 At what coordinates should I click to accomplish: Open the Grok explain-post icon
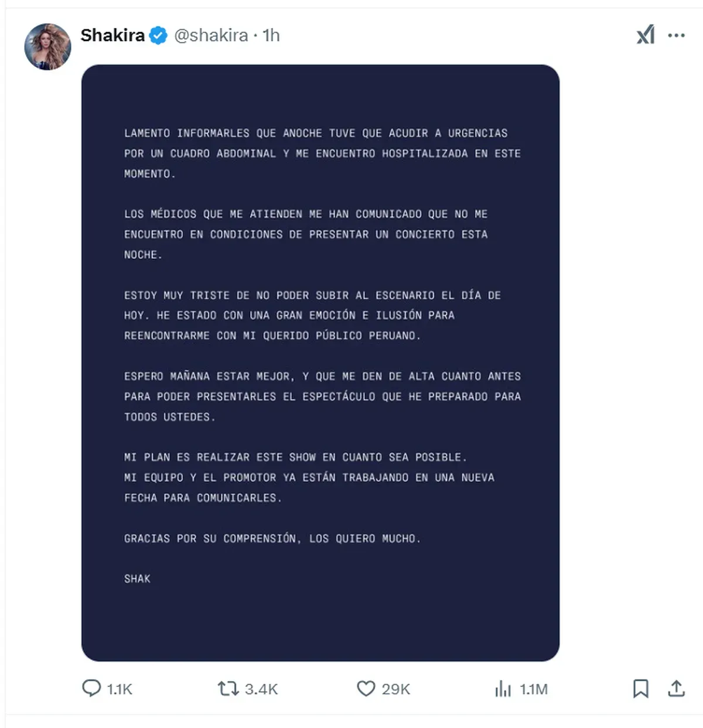tap(646, 35)
